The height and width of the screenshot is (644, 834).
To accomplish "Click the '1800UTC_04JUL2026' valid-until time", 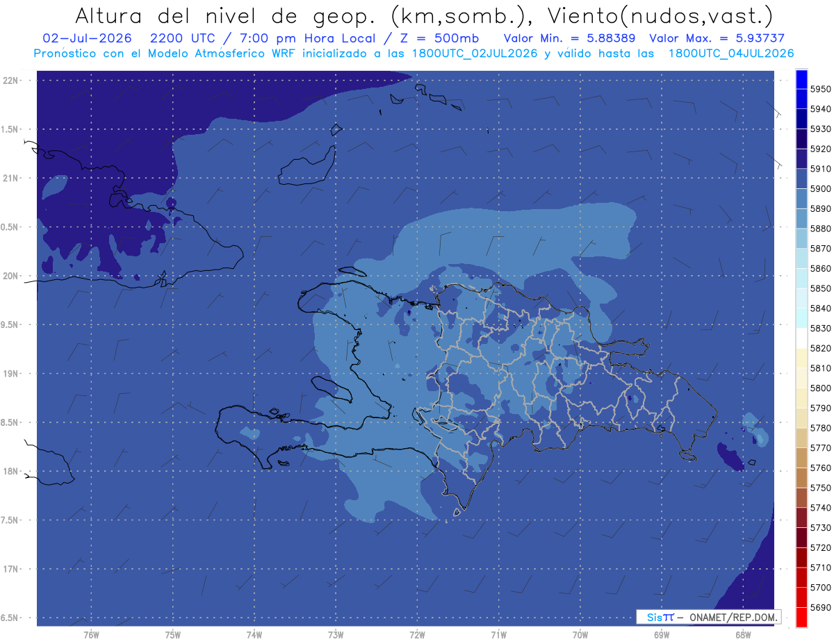I will click(x=731, y=53).
